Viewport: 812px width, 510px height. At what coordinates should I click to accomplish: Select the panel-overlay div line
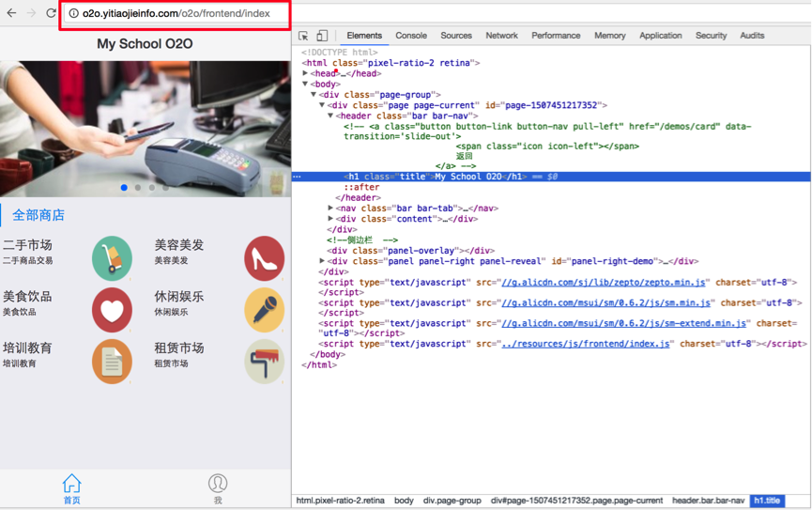coord(410,251)
